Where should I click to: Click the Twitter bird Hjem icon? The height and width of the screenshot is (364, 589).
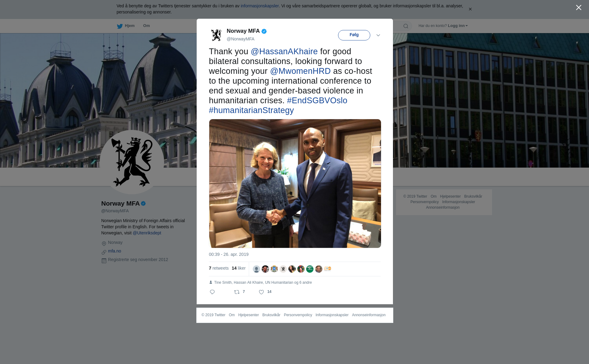[120, 26]
